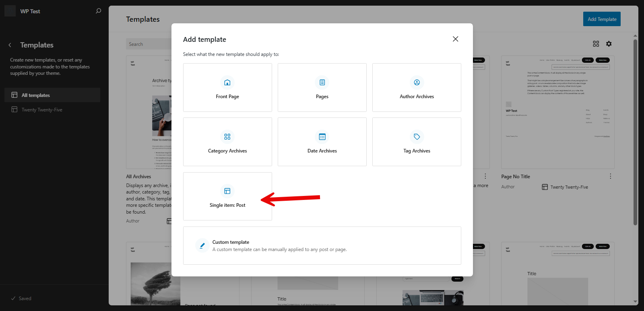The width and height of the screenshot is (644, 311).
Task: Click the page vertical scrollbar
Action: tap(635, 132)
